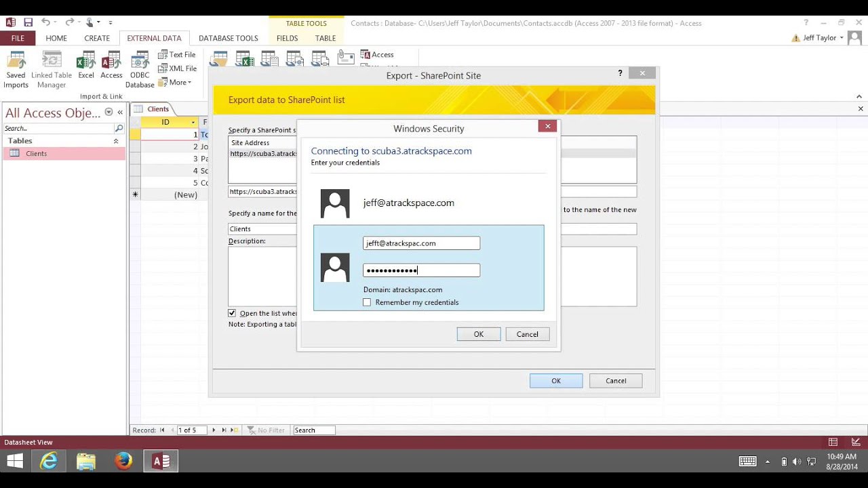
Task: Expand the More import options dropdown
Action: 175,83
